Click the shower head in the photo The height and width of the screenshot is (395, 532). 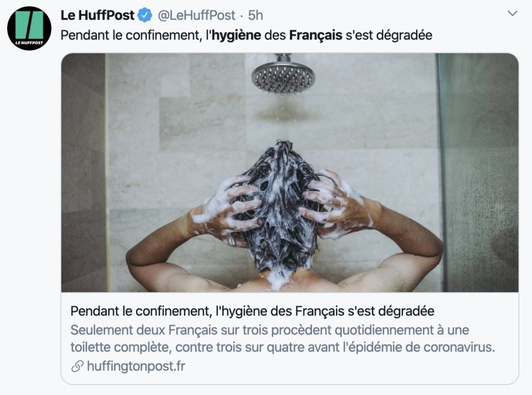283,74
